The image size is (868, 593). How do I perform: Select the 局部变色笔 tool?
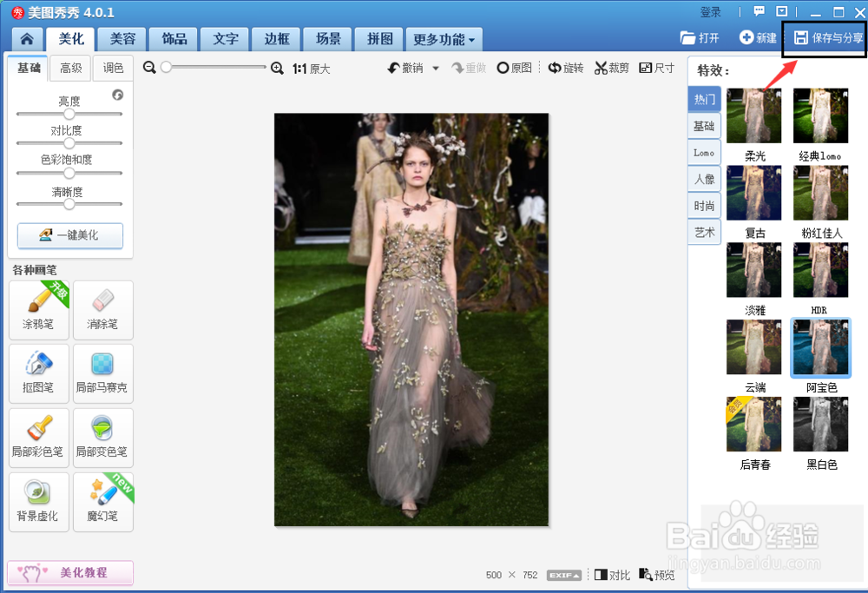pyautogui.click(x=103, y=438)
